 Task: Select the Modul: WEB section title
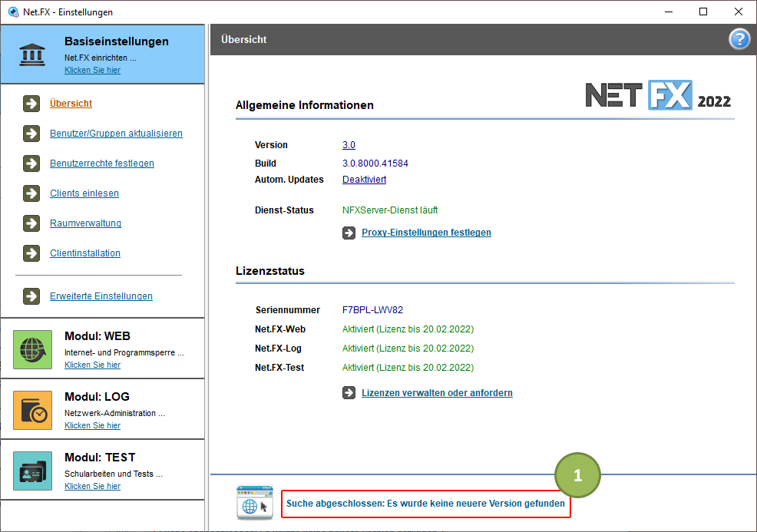pos(98,336)
